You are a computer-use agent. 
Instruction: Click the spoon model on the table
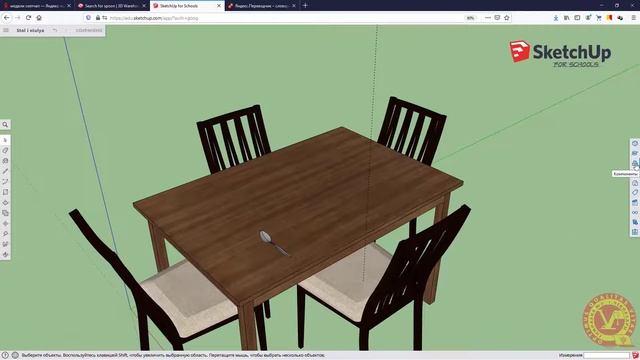pyautogui.click(x=274, y=243)
